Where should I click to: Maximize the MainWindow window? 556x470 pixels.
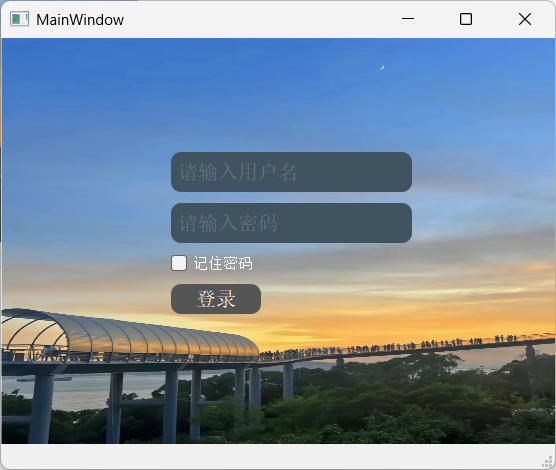466,19
